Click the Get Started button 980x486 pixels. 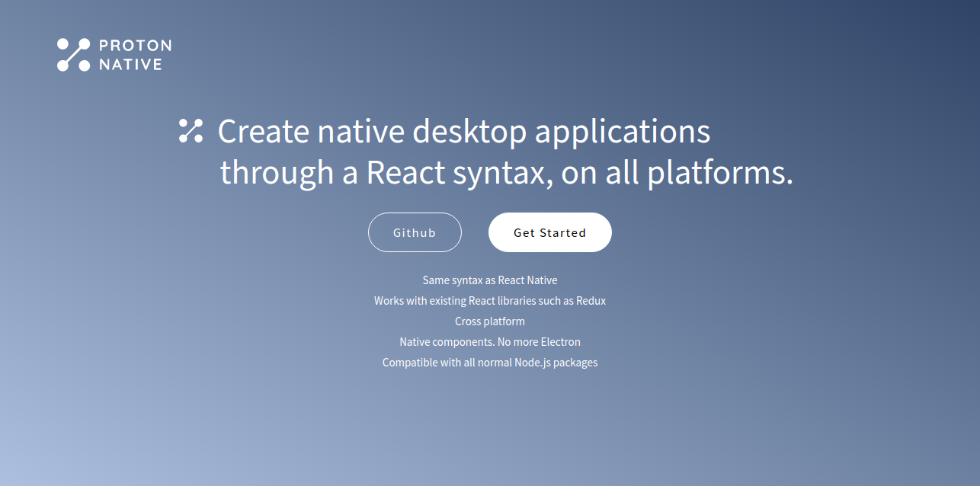pyautogui.click(x=550, y=232)
